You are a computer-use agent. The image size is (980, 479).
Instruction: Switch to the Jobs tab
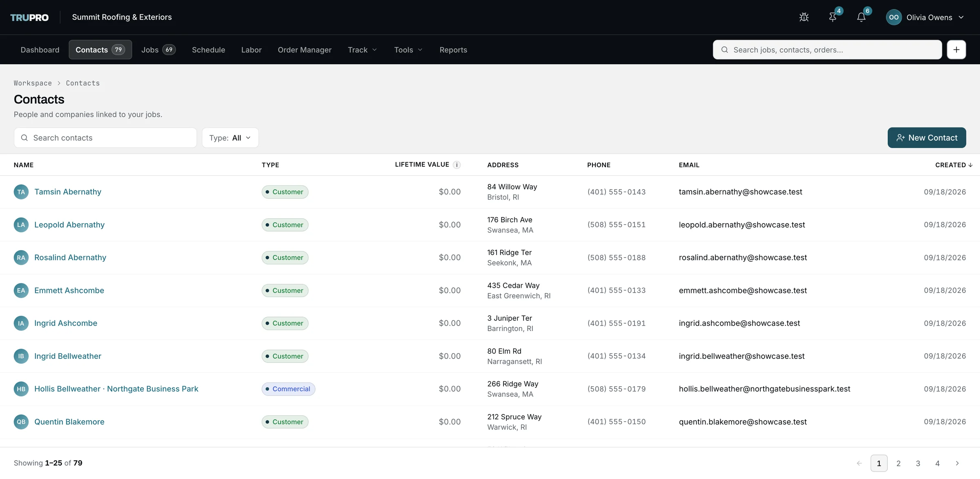(x=158, y=49)
